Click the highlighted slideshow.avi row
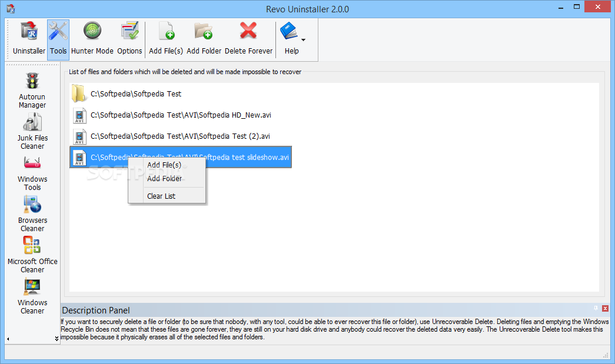 pos(181,157)
